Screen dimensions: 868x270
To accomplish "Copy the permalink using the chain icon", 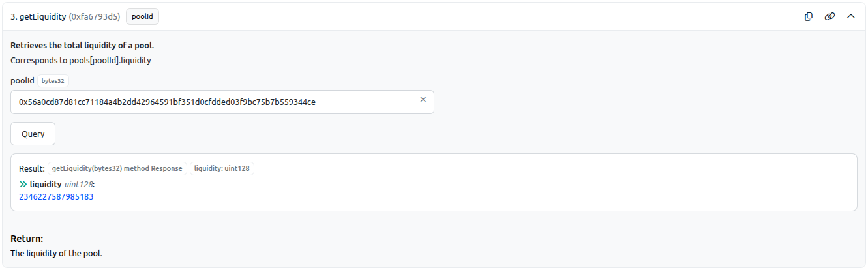I will pyautogui.click(x=830, y=16).
